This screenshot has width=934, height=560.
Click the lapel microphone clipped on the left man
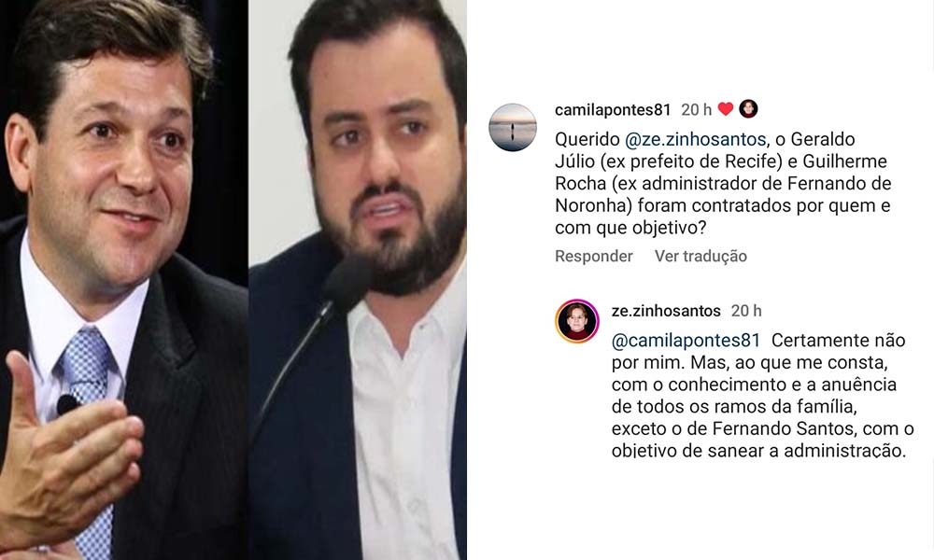[66, 403]
